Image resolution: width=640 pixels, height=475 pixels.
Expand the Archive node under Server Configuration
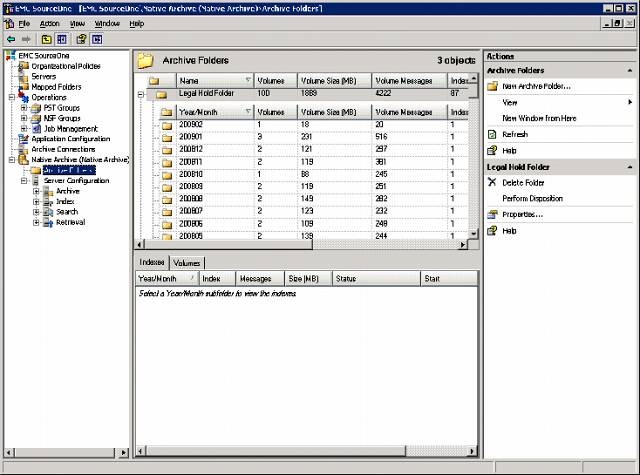(36, 191)
